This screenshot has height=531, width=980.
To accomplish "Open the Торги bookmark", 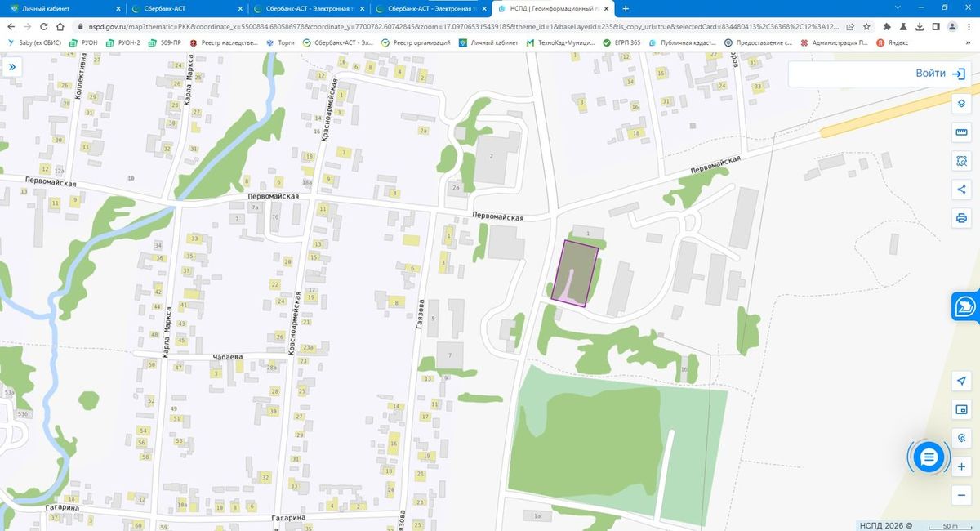I will 281,42.
